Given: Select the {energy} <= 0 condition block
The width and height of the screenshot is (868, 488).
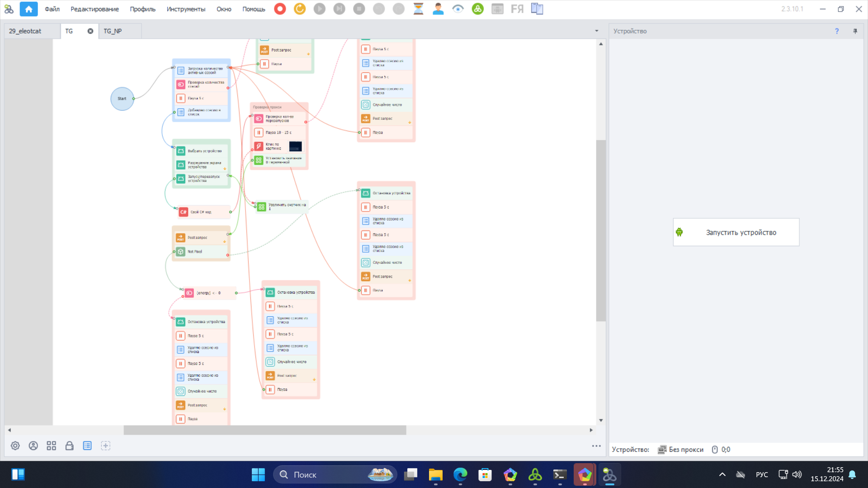Looking at the screenshot, I should click(209, 293).
